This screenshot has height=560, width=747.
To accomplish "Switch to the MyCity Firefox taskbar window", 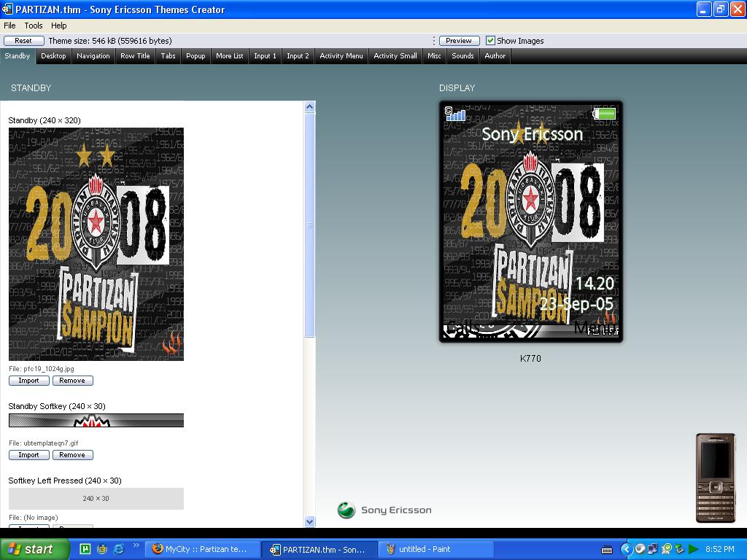I will tap(203, 549).
